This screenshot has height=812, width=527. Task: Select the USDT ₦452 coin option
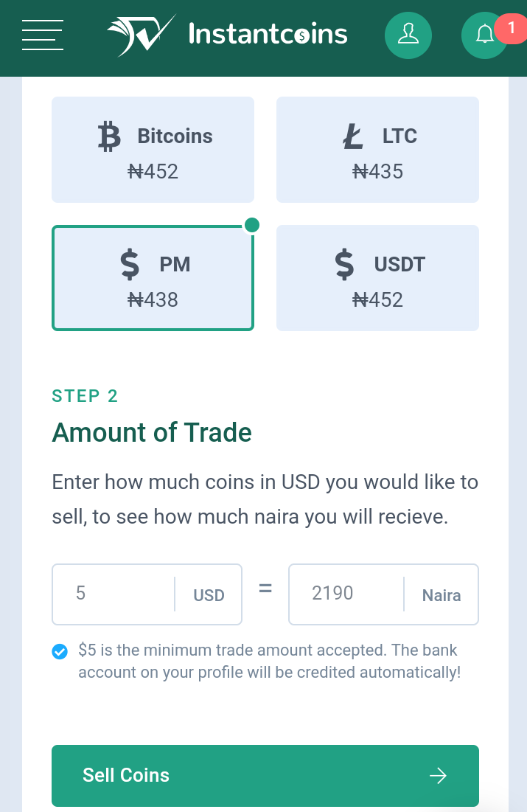pos(377,278)
